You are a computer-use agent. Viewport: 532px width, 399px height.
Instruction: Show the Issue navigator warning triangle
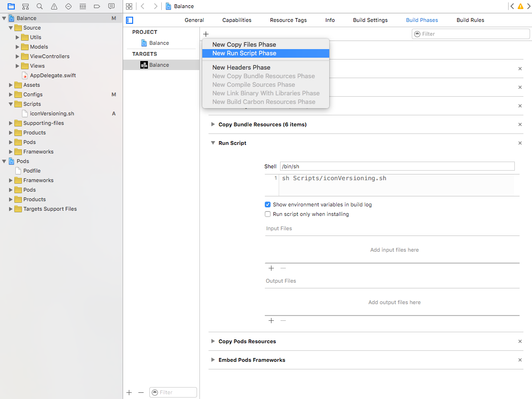pos(54,6)
